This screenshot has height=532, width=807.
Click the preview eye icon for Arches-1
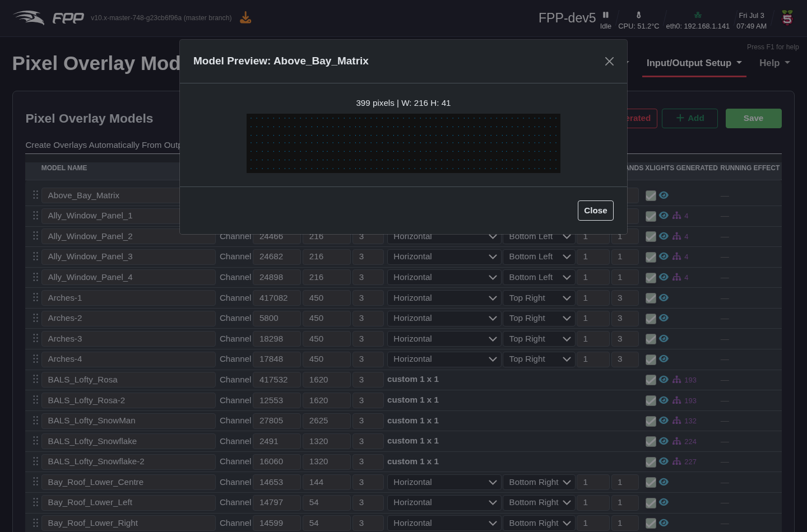pyautogui.click(x=664, y=297)
